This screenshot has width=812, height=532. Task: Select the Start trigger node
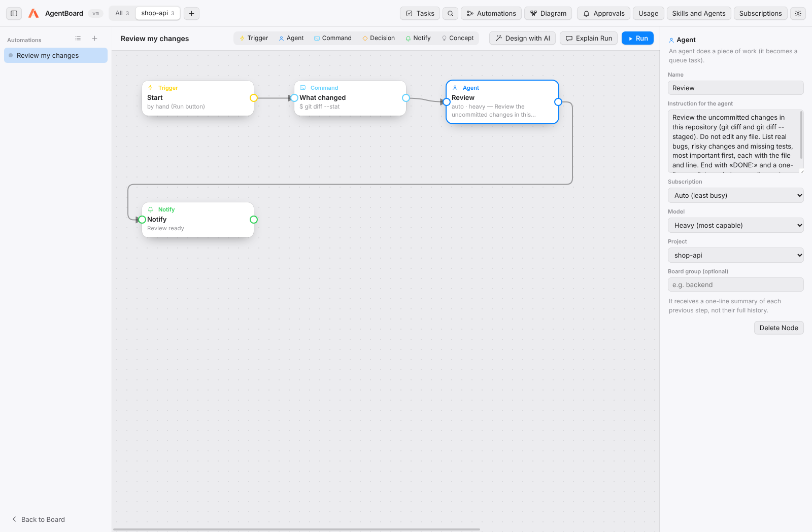[x=198, y=98]
